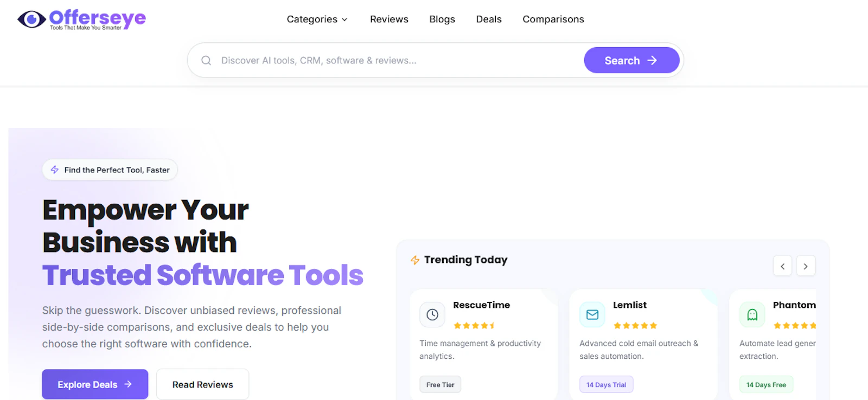Click the Explore Deals button
868x400 pixels.
95,384
